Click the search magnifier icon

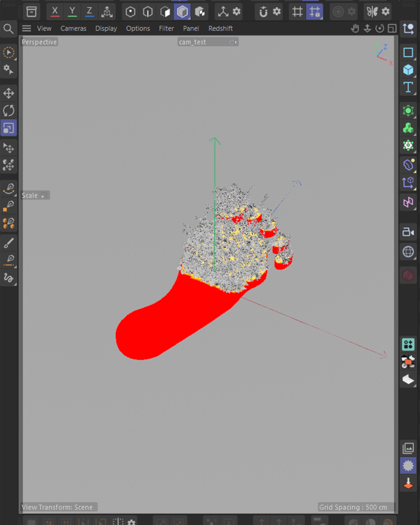click(8, 29)
